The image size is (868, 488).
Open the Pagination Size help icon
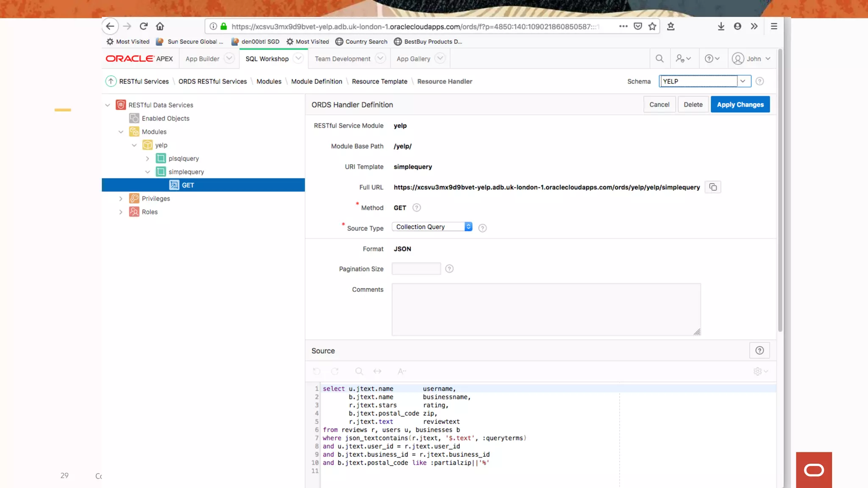449,269
